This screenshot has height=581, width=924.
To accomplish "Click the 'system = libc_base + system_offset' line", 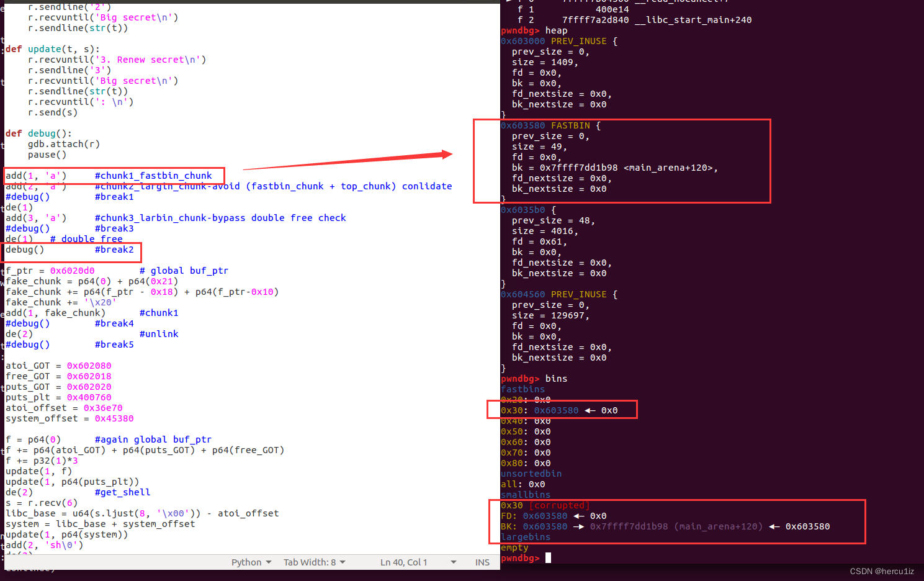I will tap(101, 524).
